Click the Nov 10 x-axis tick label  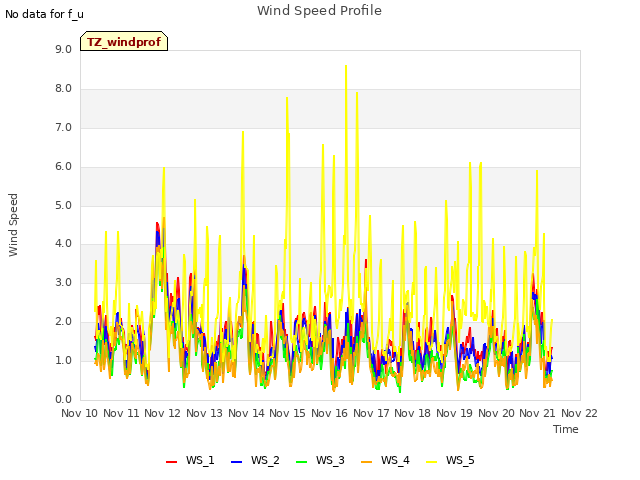[80, 413]
